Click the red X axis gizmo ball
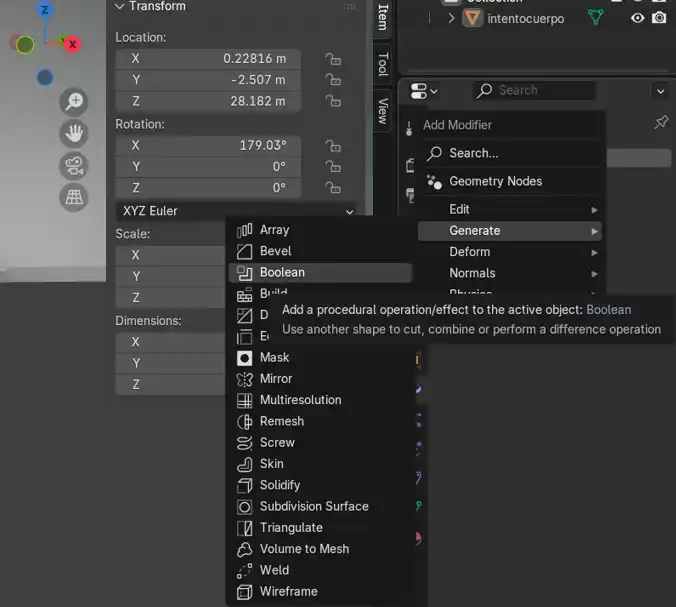The image size is (676, 607). pos(72,44)
